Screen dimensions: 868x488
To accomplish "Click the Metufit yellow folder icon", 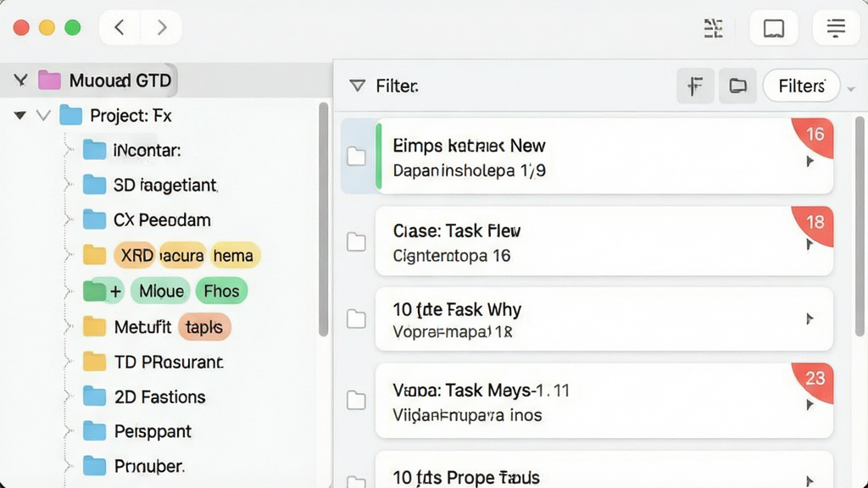I will coord(94,326).
